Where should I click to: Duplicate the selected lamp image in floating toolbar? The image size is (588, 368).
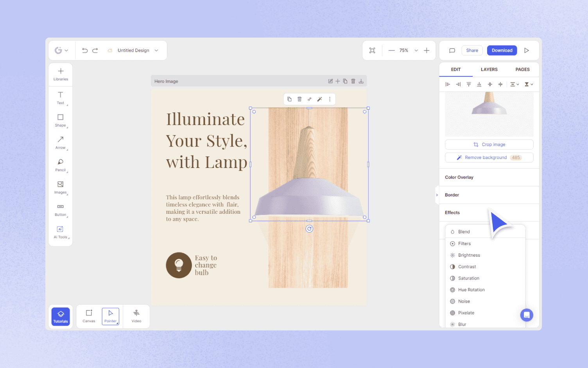point(289,99)
